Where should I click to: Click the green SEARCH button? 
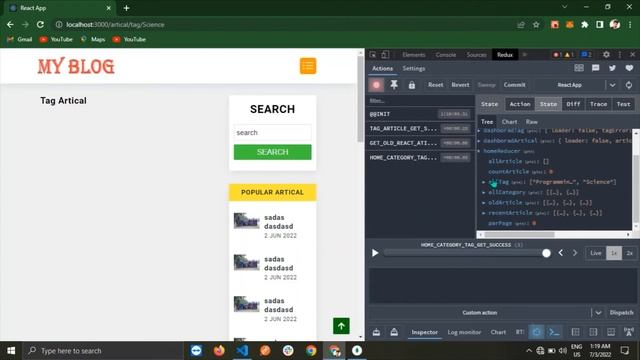(x=272, y=152)
